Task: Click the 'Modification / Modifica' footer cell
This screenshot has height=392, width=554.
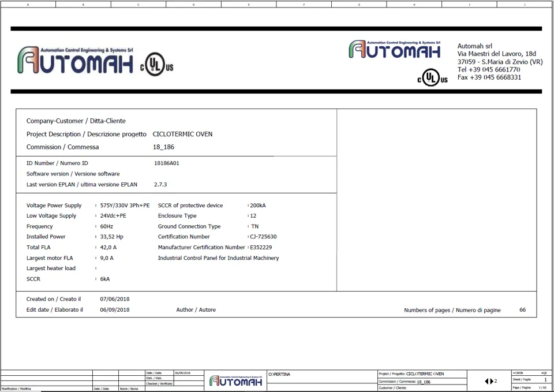Action: (x=46, y=389)
